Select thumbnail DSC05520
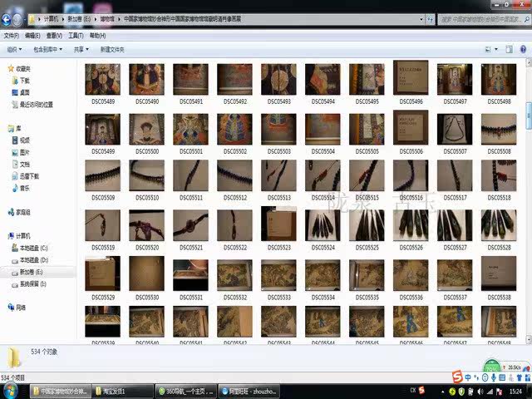The width and height of the screenshot is (532, 399). coord(147,225)
